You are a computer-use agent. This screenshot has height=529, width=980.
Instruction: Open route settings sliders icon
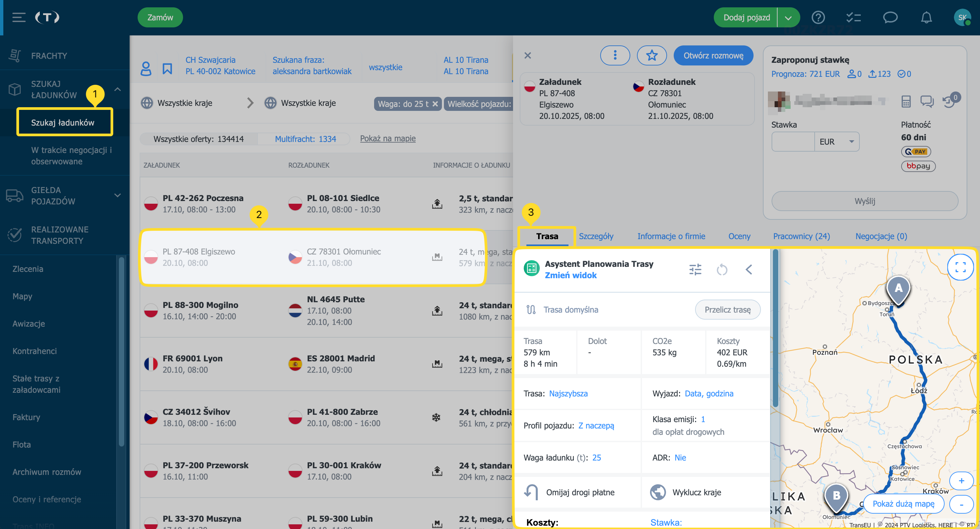[x=695, y=270]
